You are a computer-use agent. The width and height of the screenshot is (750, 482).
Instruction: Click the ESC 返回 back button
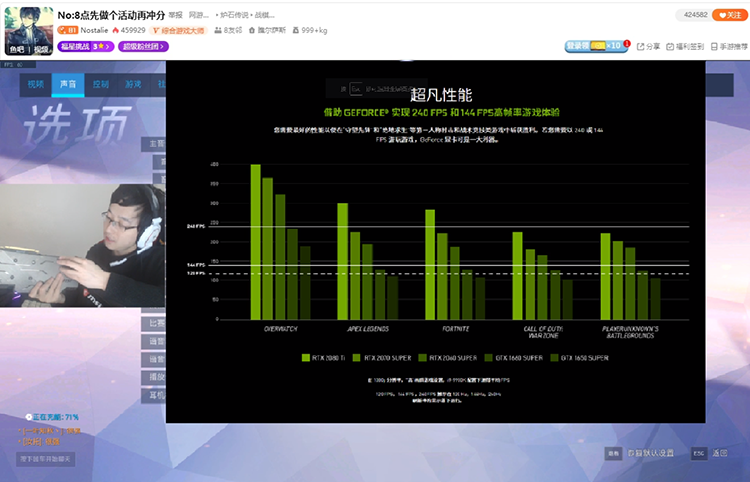(x=710, y=453)
